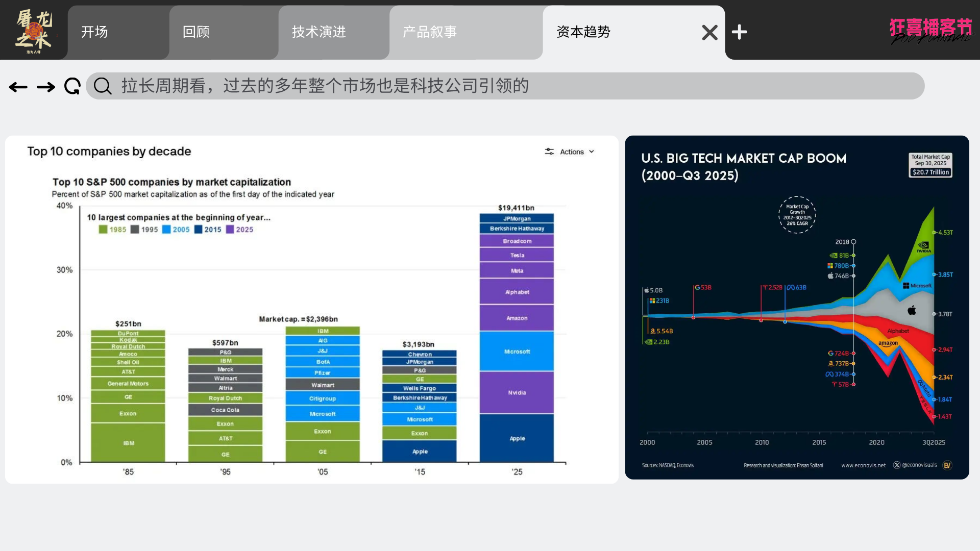Click the 狂喜播客节 logo

pos(930,31)
